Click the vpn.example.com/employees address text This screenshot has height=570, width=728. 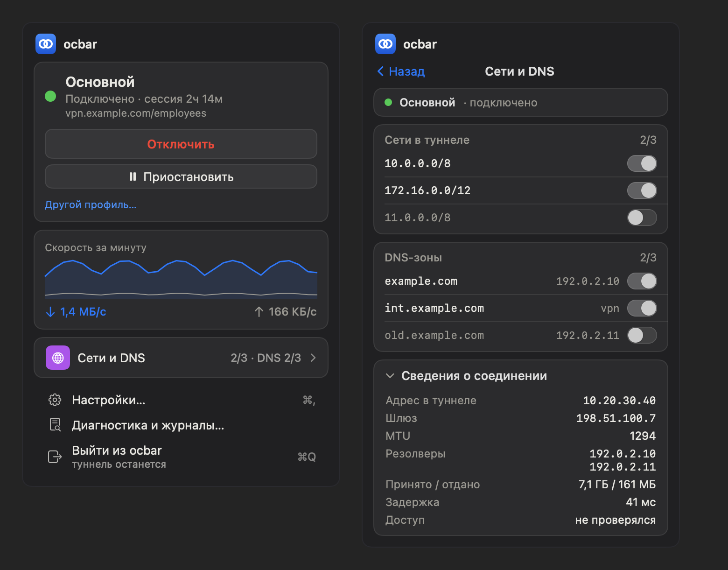(136, 113)
